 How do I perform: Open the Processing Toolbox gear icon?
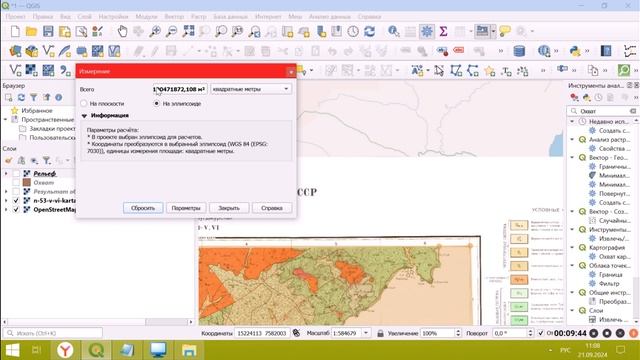(427, 31)
